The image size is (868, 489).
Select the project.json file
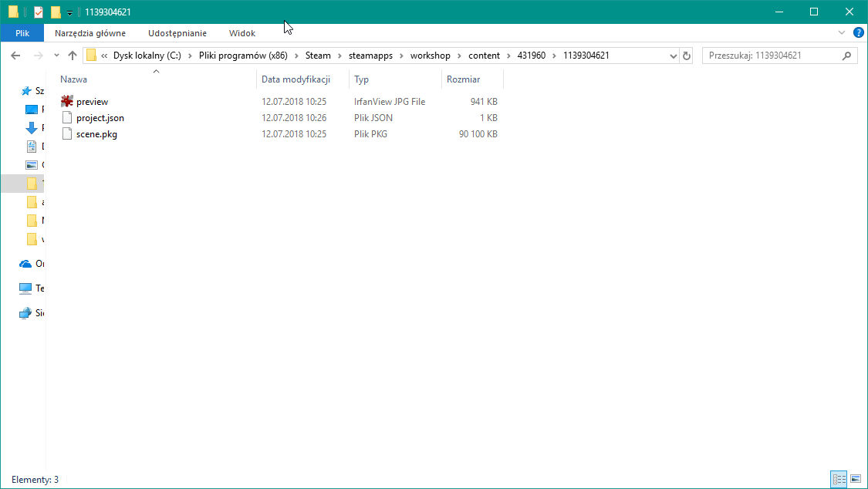point(100,117)
